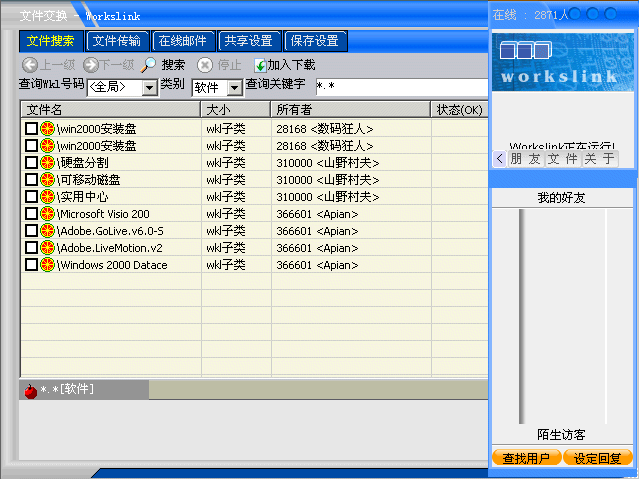Sort by 状态(OK) column header
Image resolution: width=639 pixels, height=479 pixels.
[x=460, y=109]
